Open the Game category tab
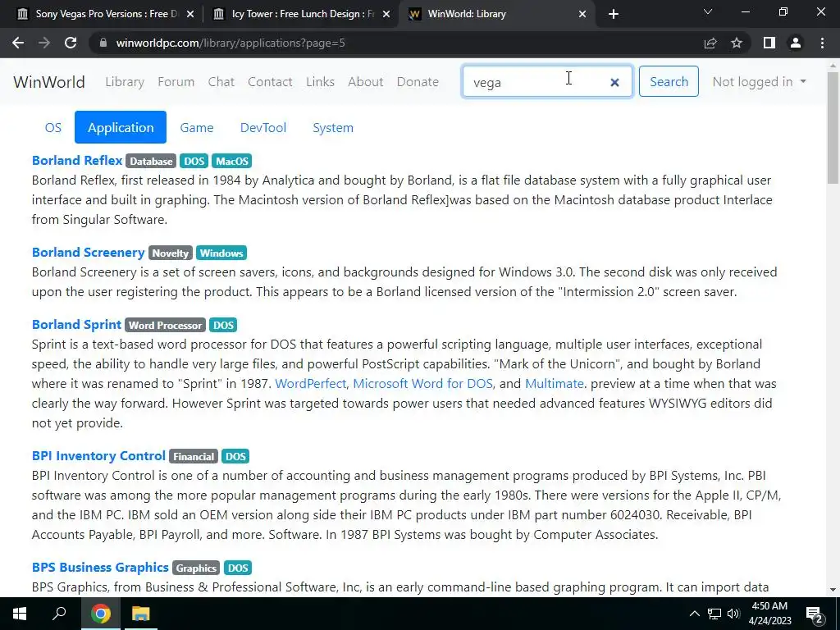Viewport: 840px width, 630px height. pos(197,127)
